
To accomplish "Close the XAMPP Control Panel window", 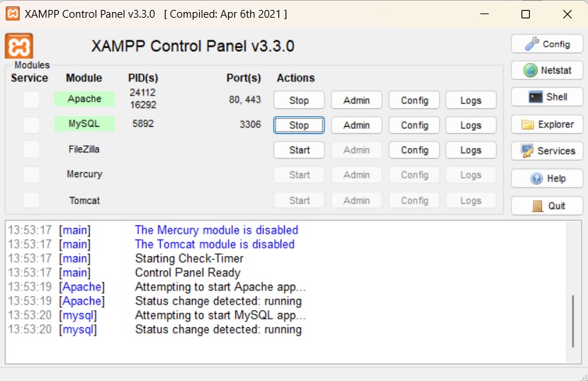I will coord(567,14).
